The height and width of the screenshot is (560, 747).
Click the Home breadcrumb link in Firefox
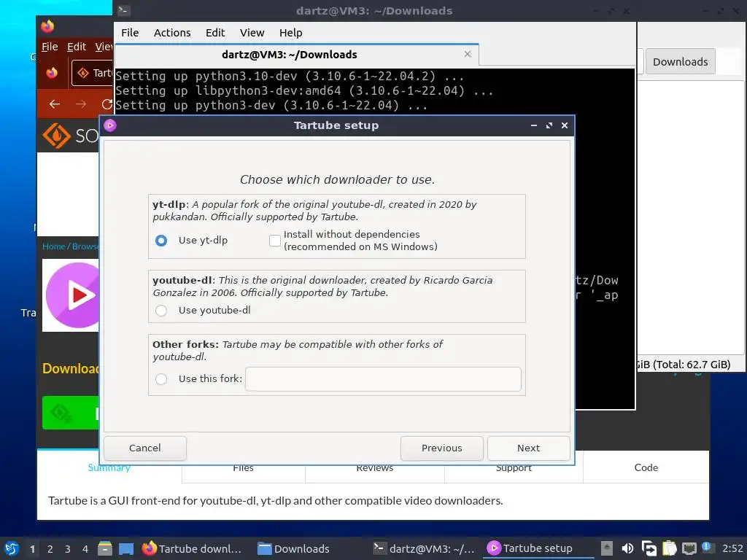pyautogui.click(x=53, y=246)
